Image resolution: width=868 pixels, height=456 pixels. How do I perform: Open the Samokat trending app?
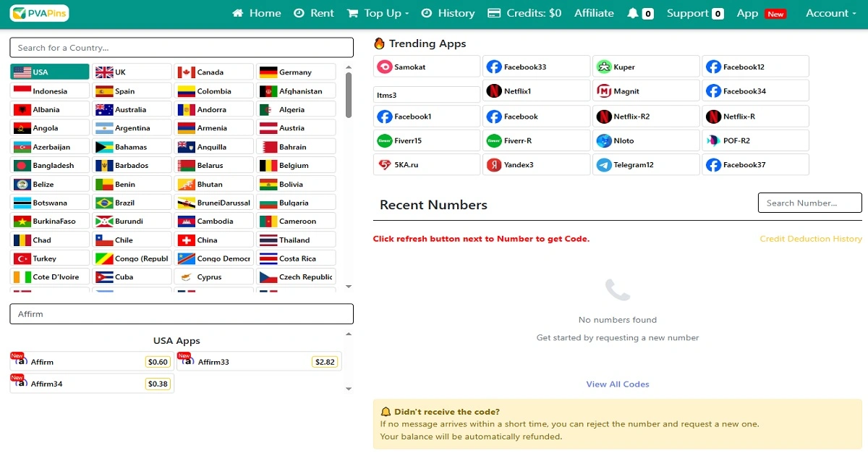[427, 67]
